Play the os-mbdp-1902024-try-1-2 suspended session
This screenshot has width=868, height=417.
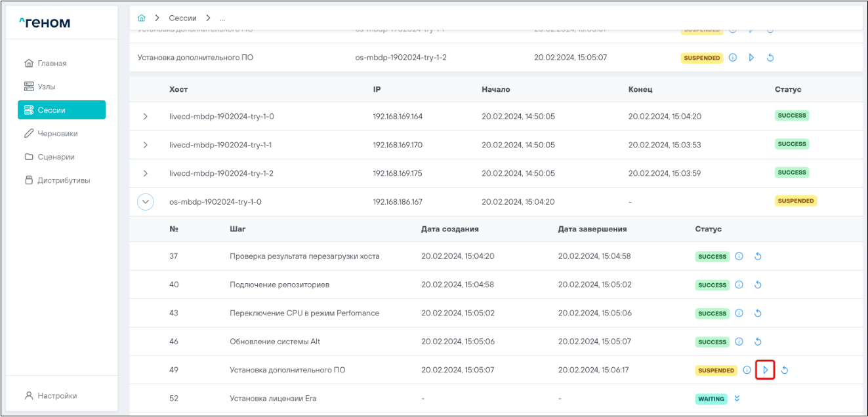(751, 58)
